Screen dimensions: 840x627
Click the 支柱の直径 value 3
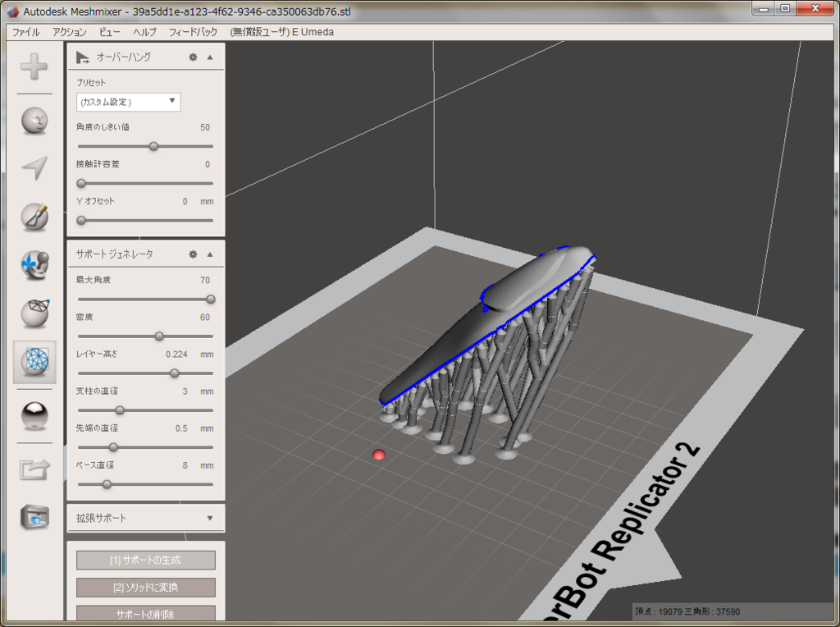click(x=185, y=391)
